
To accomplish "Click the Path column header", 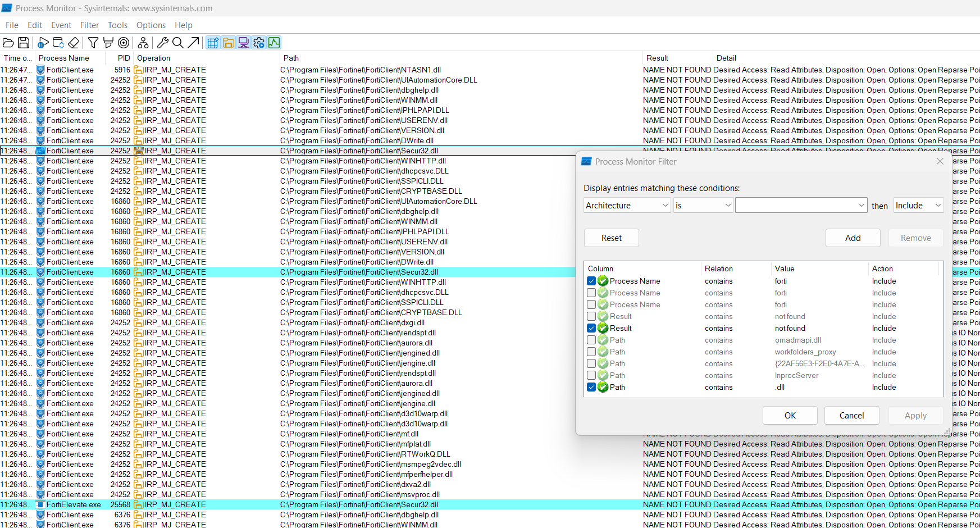I will (x=461, y=58).
